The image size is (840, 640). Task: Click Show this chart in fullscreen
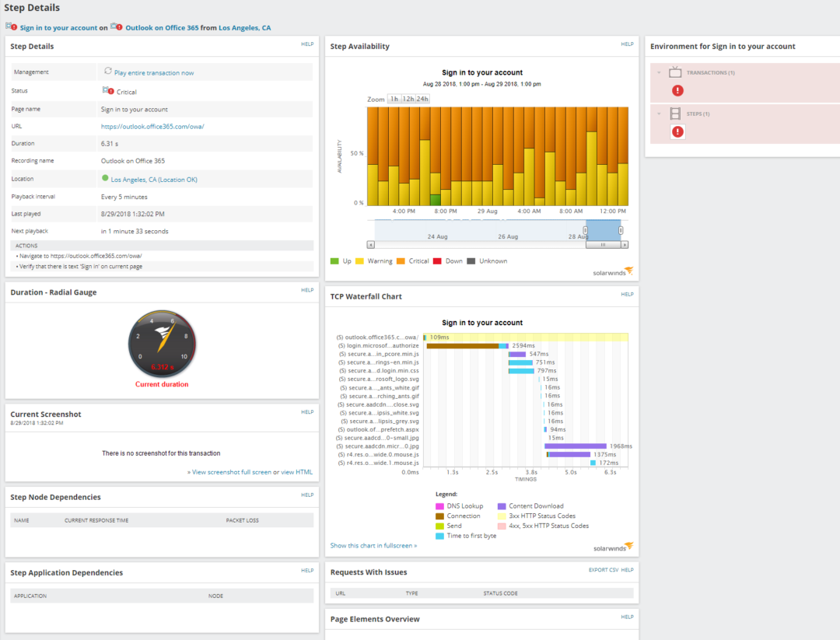(x=373, y=546)
